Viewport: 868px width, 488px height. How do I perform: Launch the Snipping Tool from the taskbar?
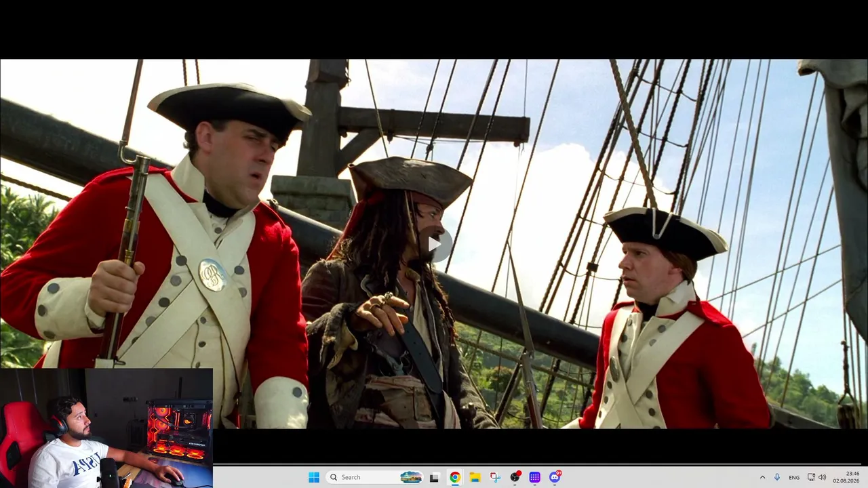495,477
